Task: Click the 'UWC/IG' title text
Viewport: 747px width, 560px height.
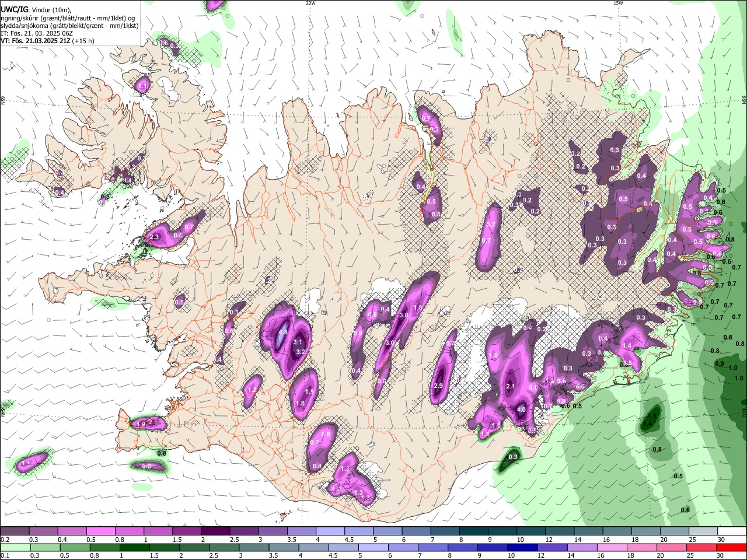Action: [13, 9]
